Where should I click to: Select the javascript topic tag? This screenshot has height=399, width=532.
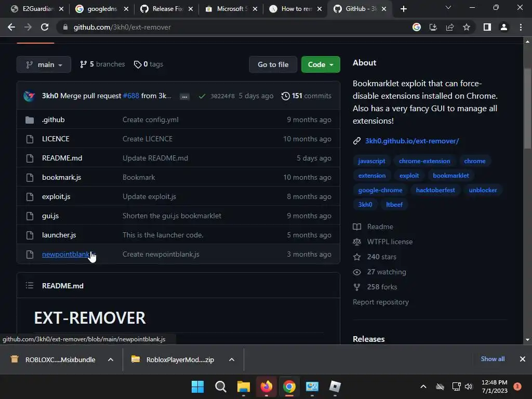click(371, 161)
